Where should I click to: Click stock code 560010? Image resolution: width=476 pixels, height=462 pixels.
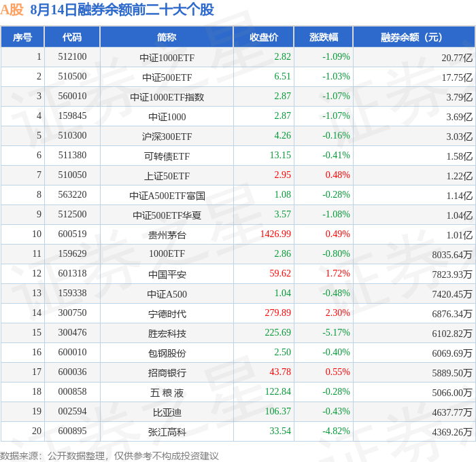point(72,96)
